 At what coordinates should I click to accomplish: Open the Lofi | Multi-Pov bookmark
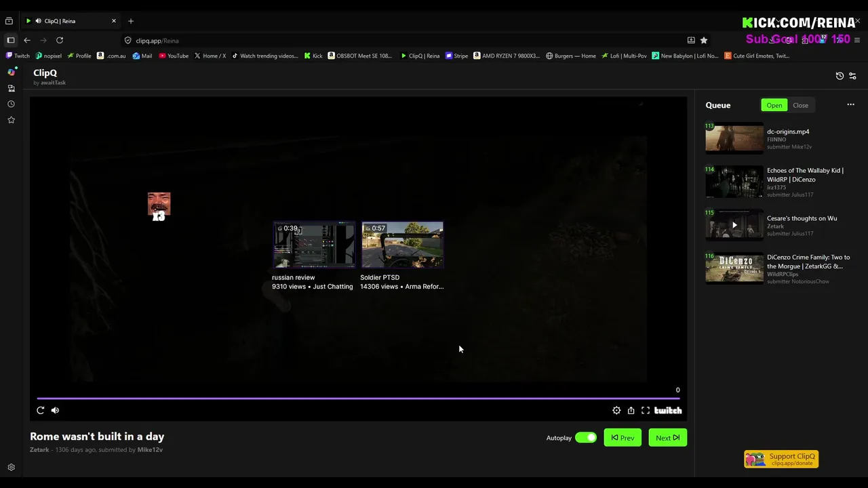click(625, 56)
